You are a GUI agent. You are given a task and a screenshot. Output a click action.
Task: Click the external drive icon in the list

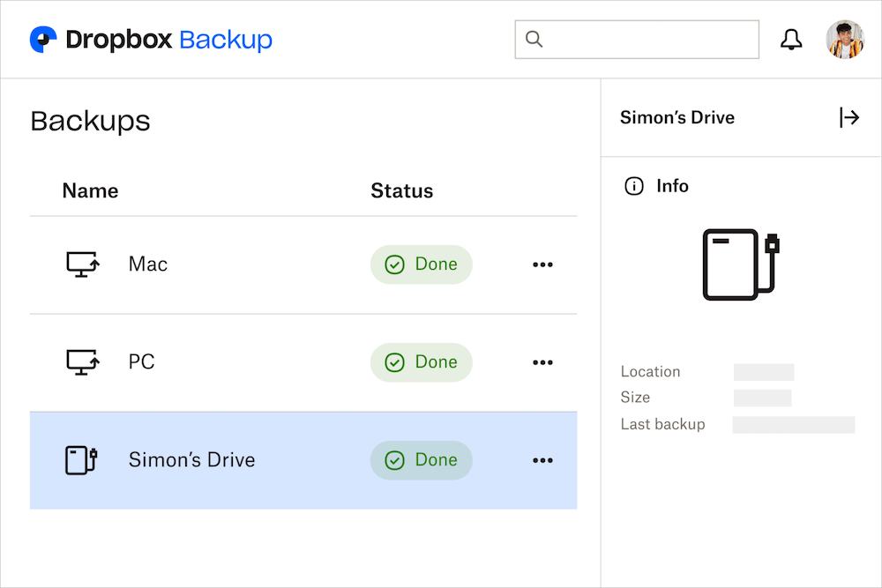[81, 460]
